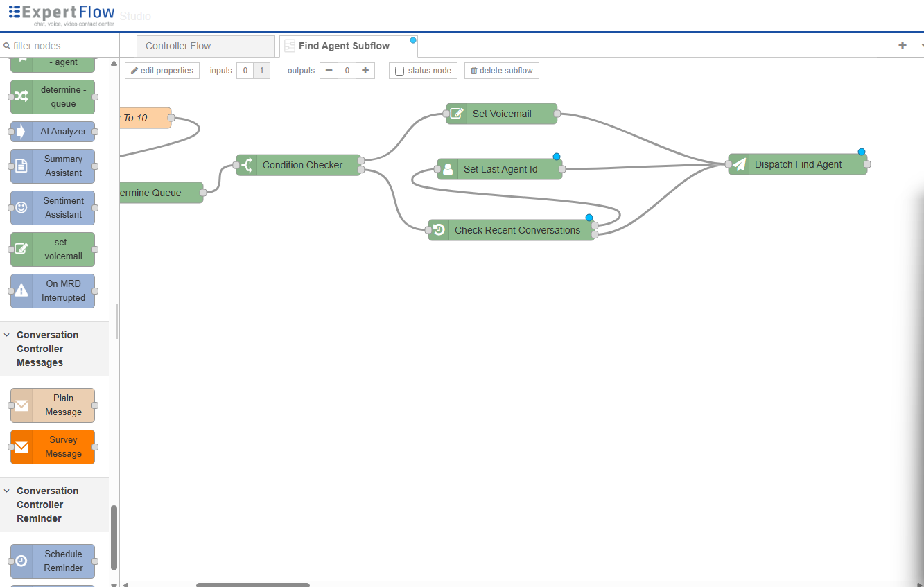Click the delete subflow button
This screenshot has height=587, width=924.
tap(502, 71)
